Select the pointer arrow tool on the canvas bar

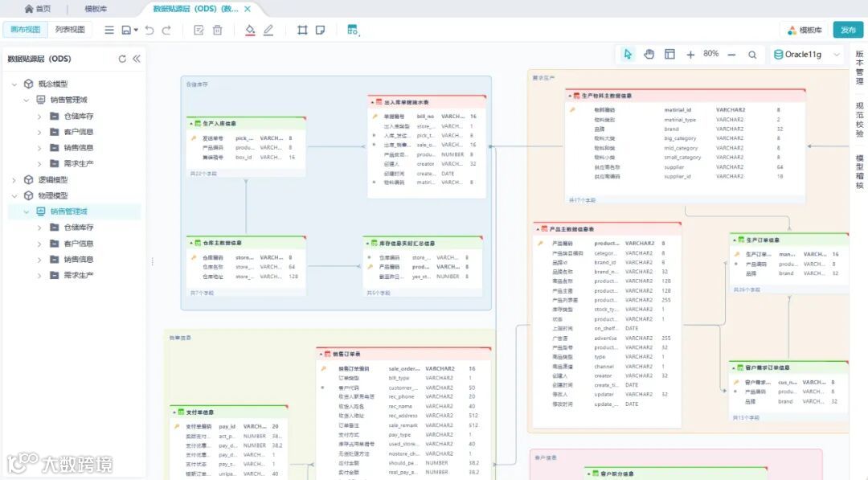click(x=627, y=54)
